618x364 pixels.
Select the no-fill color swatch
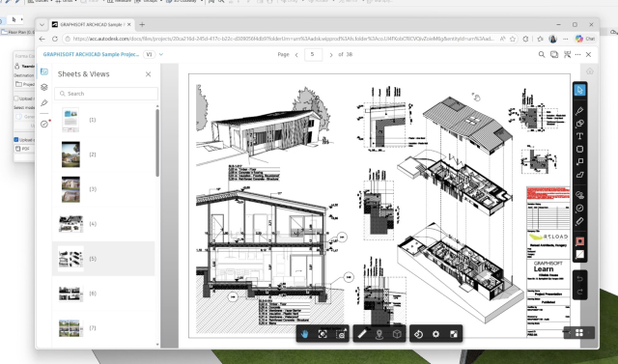[x=579, y=255]
